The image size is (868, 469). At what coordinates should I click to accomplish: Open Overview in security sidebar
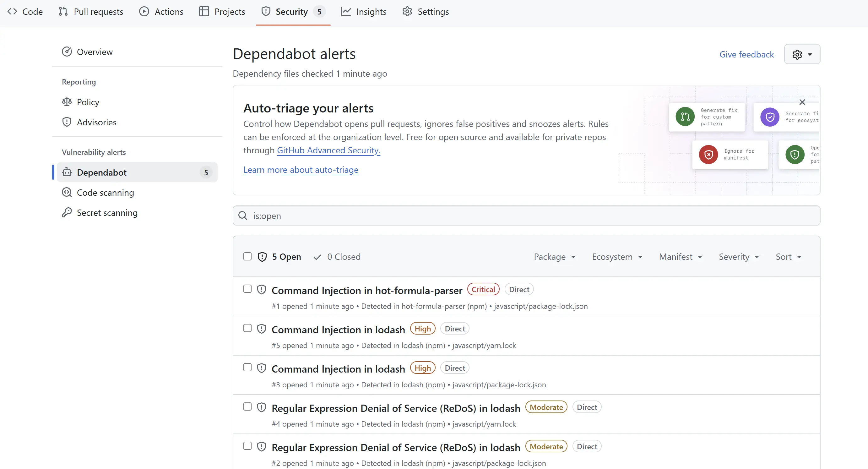pyautogui.click(x=87, y=52)
